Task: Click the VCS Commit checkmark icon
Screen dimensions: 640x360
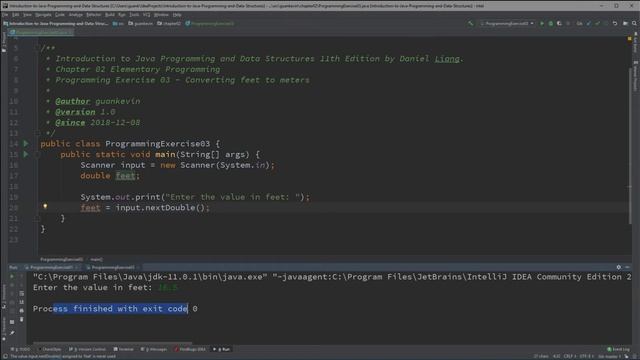Action: (x=598, y=24)
